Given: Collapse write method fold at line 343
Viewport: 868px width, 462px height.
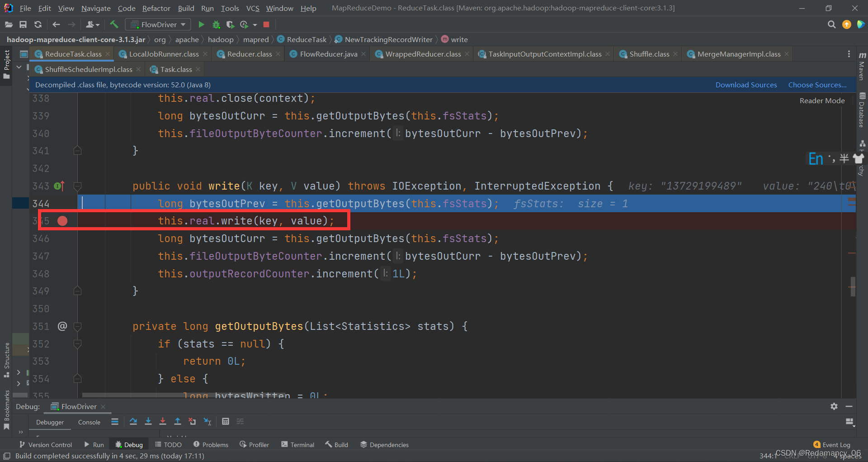Looking at the screenshot, I should [77, 186].
